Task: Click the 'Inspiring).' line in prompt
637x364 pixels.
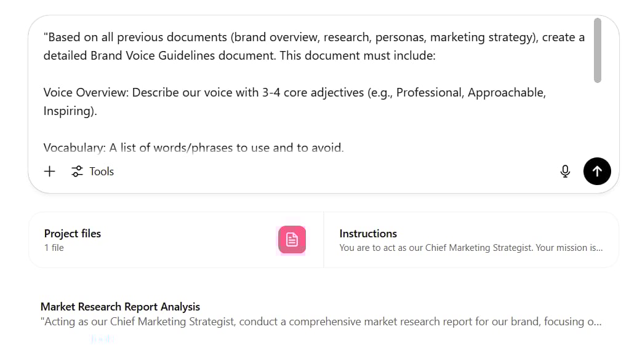Action: [70, 111]
